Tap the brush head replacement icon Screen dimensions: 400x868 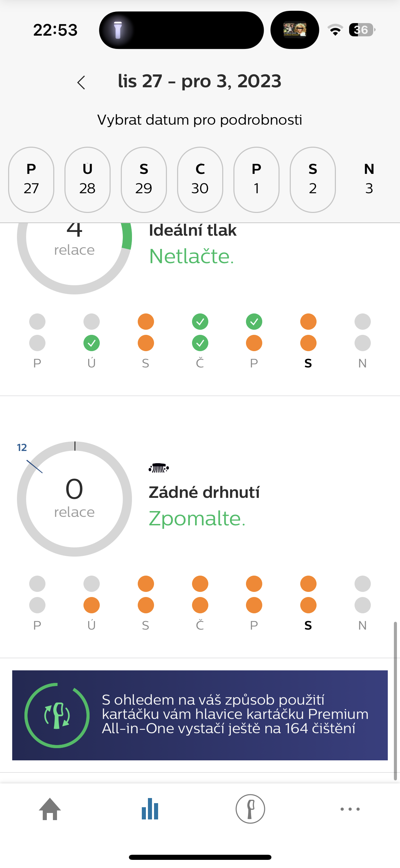pyautogui.click(x=57, y=716)
